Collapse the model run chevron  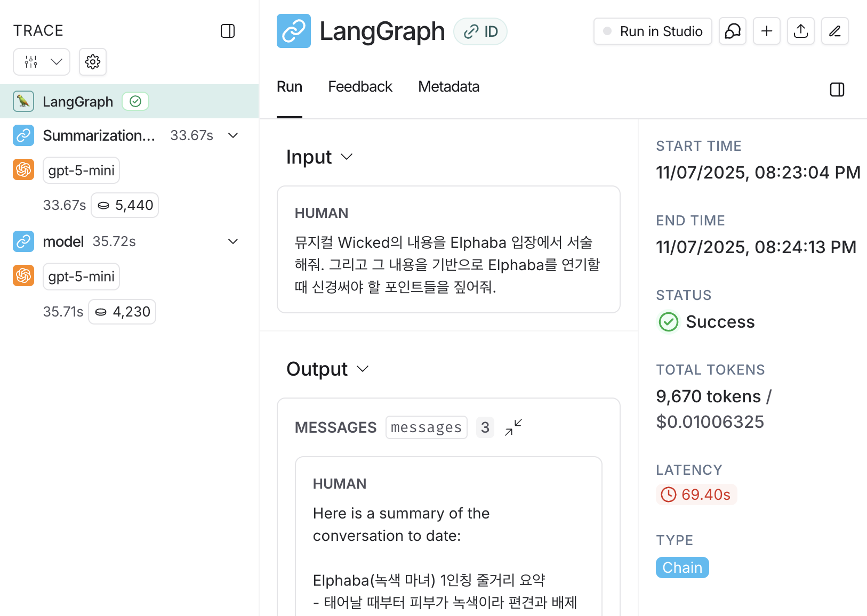coord(233,241)
